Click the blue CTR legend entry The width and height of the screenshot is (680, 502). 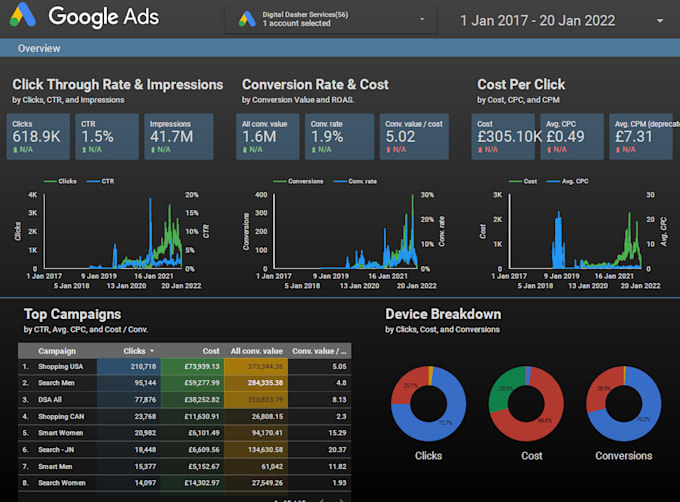click(101, 181)
